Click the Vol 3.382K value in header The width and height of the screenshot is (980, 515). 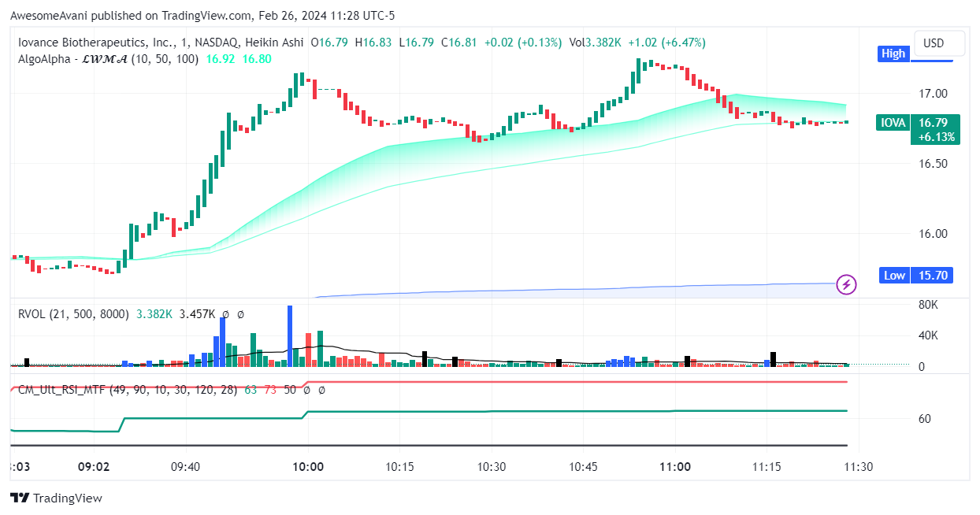596,43
